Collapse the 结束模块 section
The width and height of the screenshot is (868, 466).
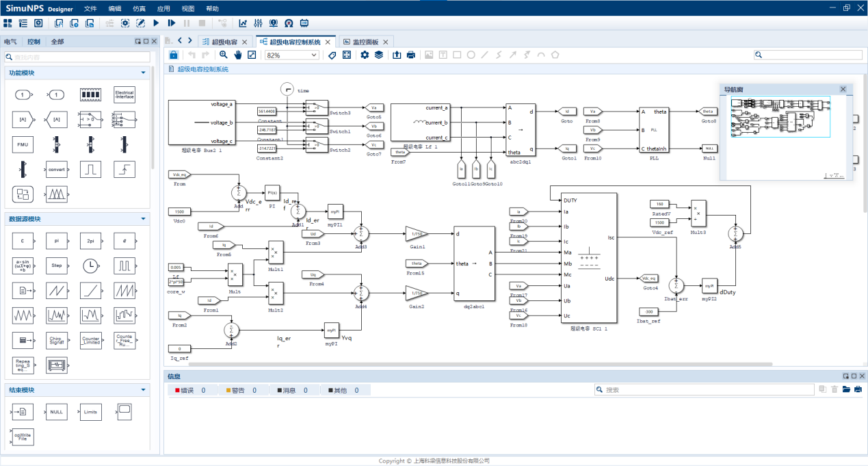(x=143, y=390)
